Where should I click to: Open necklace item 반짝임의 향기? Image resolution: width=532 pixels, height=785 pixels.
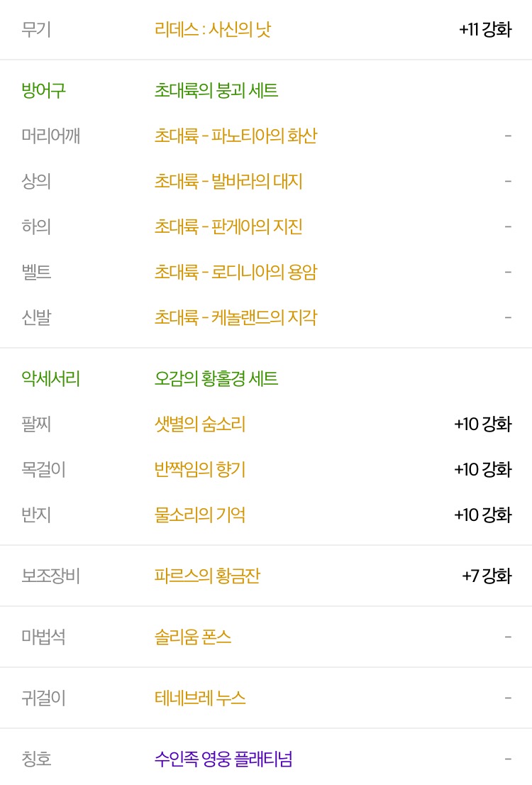pyautogui.click(x=200, y=470)
